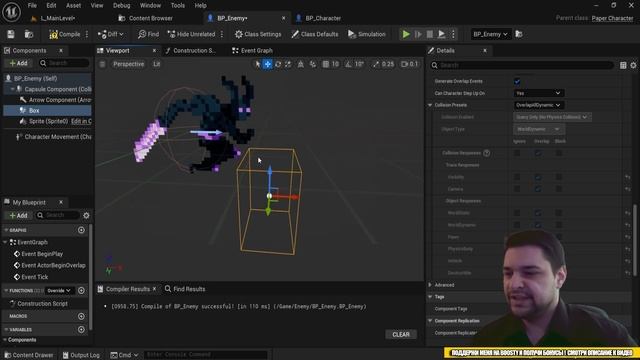Click the Save blueprint icon in the toolbar
Screen dimensions: 640x360
[x=11, y=34]
